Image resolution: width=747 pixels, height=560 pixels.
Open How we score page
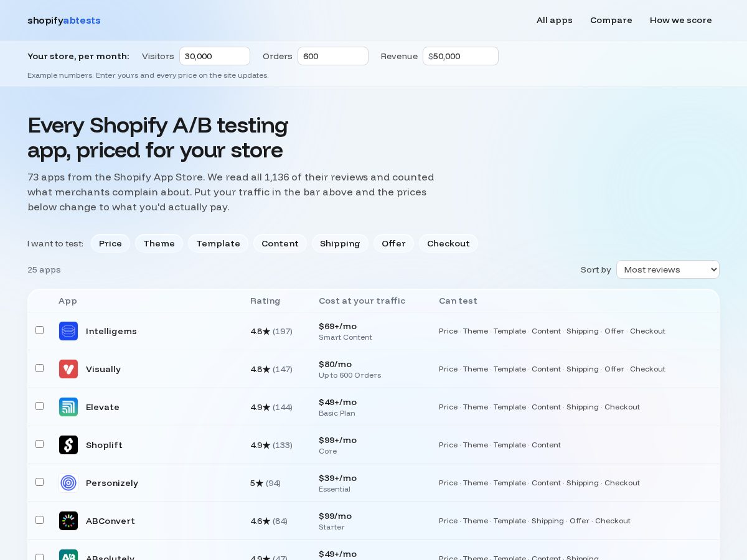click(681, 20)
